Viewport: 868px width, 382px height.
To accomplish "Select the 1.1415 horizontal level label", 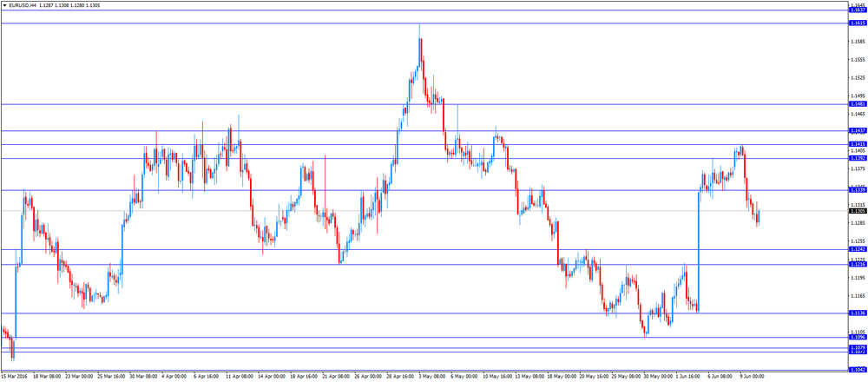I will pyautogui.click(x=858, y=144).
